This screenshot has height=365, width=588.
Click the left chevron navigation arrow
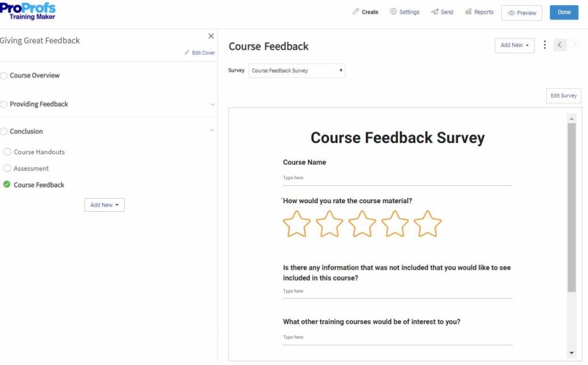click(x=560, y=45)
